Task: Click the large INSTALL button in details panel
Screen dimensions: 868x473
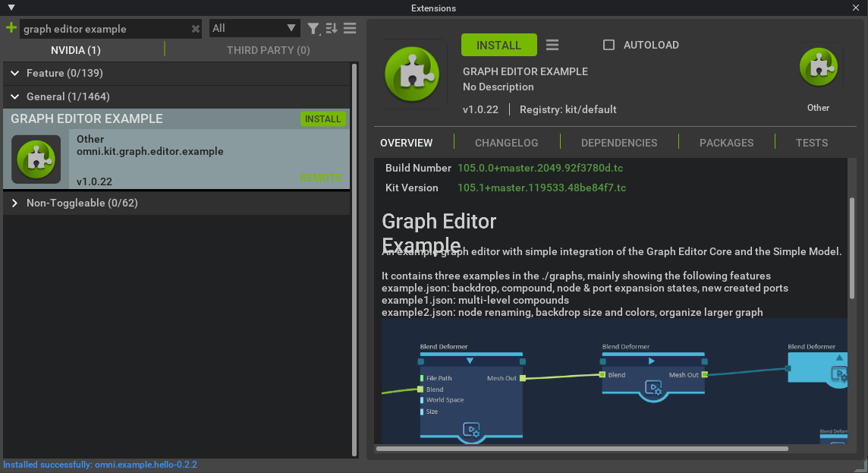Action: pyautogui.click(x=498, y=45)
